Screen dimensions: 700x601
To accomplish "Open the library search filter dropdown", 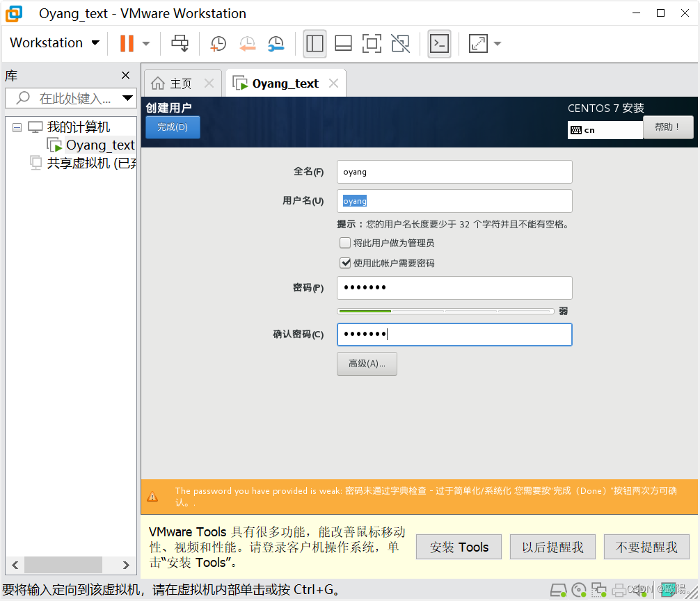I will coord(127,98).
